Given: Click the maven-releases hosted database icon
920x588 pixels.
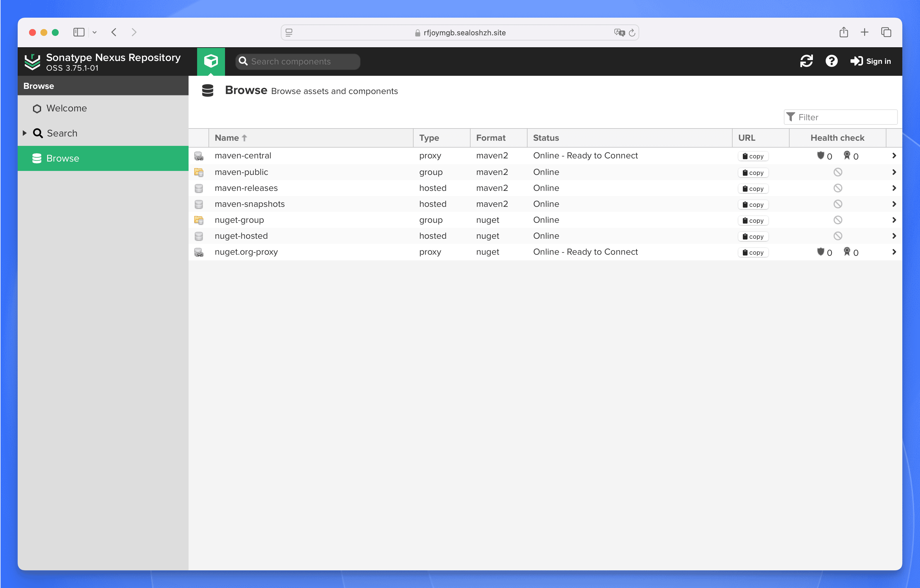Looking at the screenshot, I should tap(199, 188).
